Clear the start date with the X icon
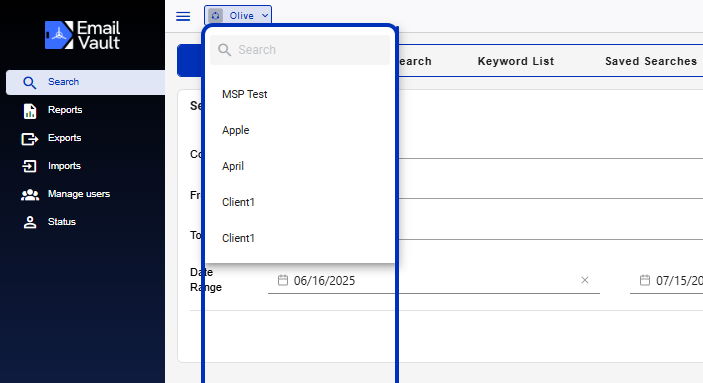Viewport: 703px width, 383px height. click(x=584, y=280)
